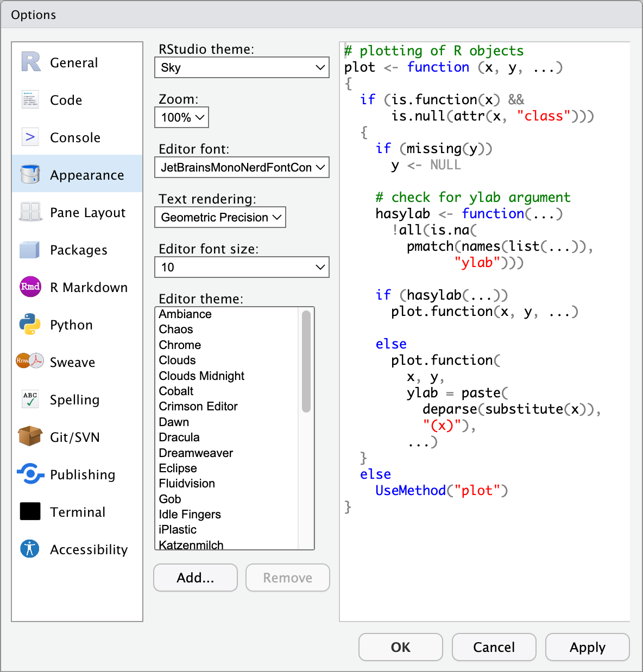The width and height of the screenshot is (643, 672).
Task: Choose Idle Fingers editor theme
Action: [226, 514]
